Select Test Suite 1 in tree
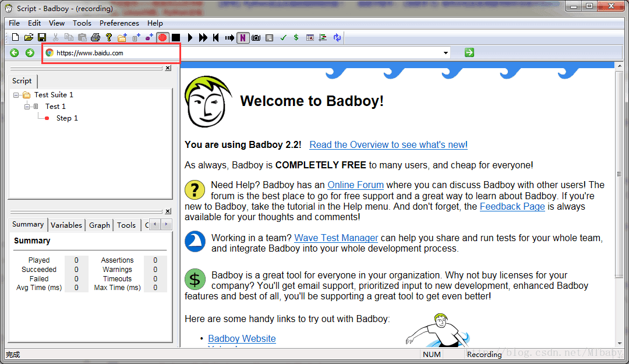 54,95
